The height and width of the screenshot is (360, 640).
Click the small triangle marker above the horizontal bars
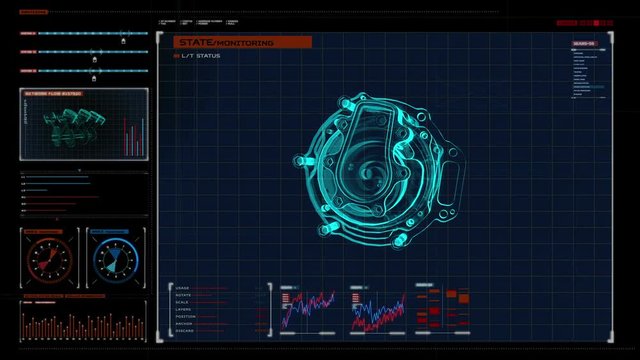coord(80,170)
